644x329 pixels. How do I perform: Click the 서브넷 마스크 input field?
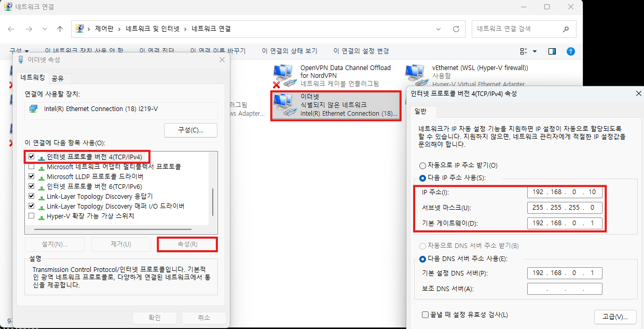[x=565, y=208]
